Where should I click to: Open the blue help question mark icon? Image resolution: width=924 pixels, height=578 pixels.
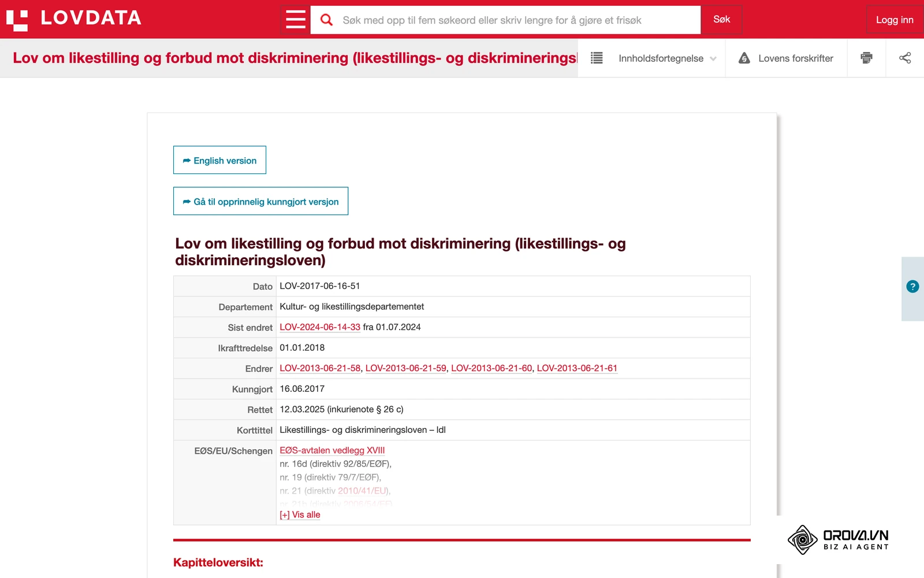912,286
